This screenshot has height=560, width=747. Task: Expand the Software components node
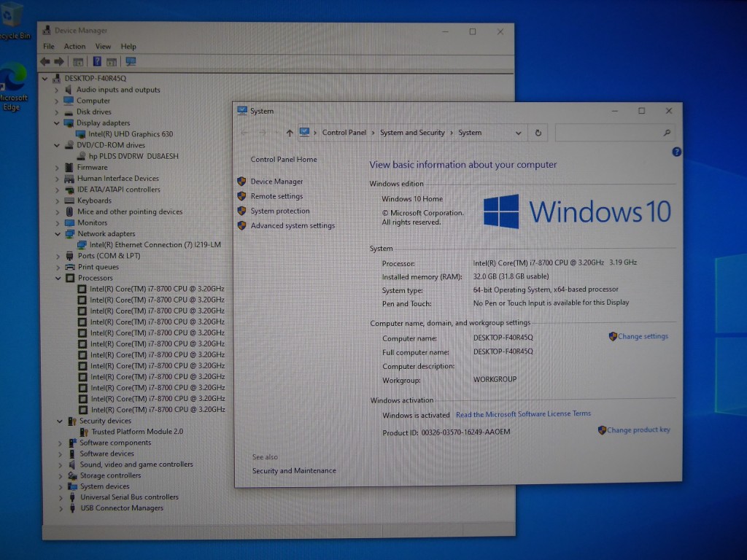60,443
